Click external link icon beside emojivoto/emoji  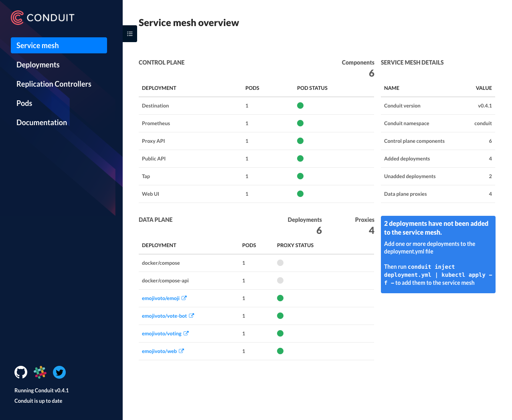coord(184,298)
